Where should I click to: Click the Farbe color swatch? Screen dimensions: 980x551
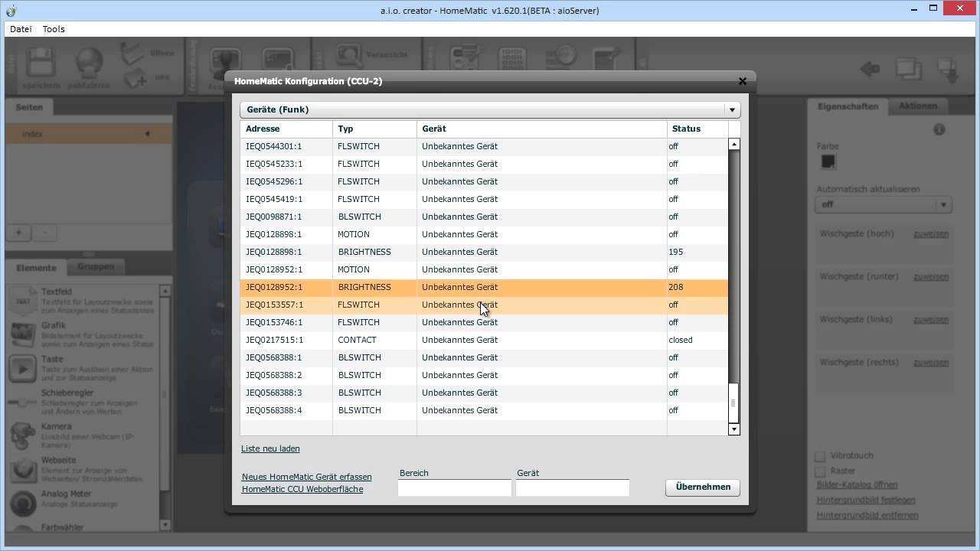pos(828,161)
